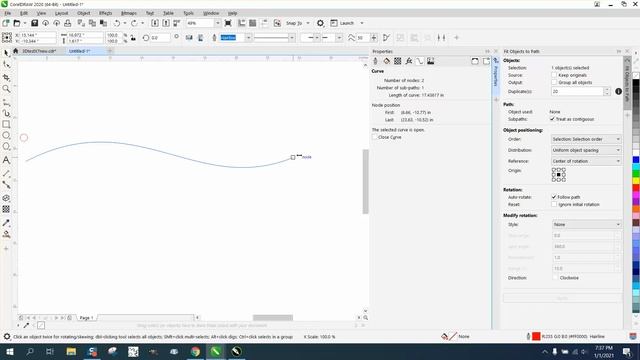Select the Drop Shadow effects tool

[6, 198]
